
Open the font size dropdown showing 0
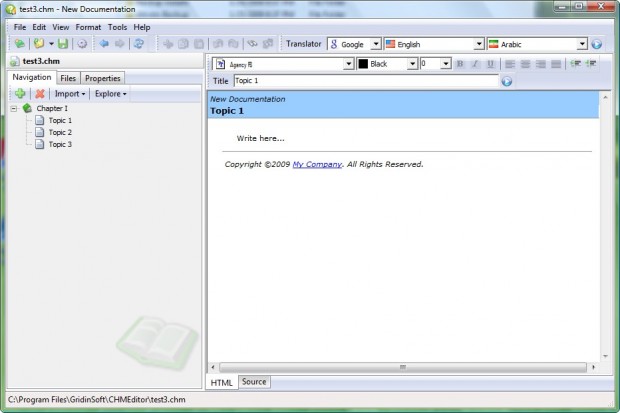[446, 64]
